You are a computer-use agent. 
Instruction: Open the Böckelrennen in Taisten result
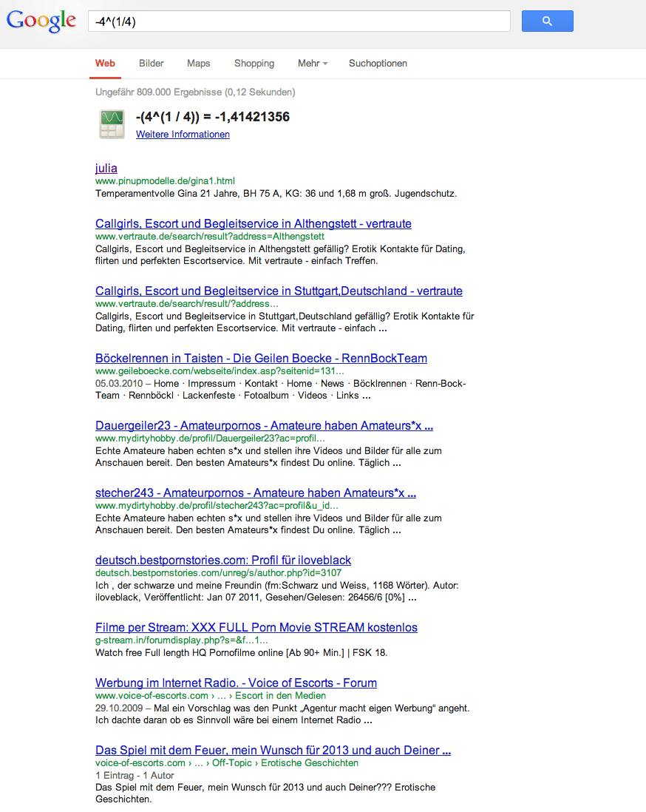point(261,359)
